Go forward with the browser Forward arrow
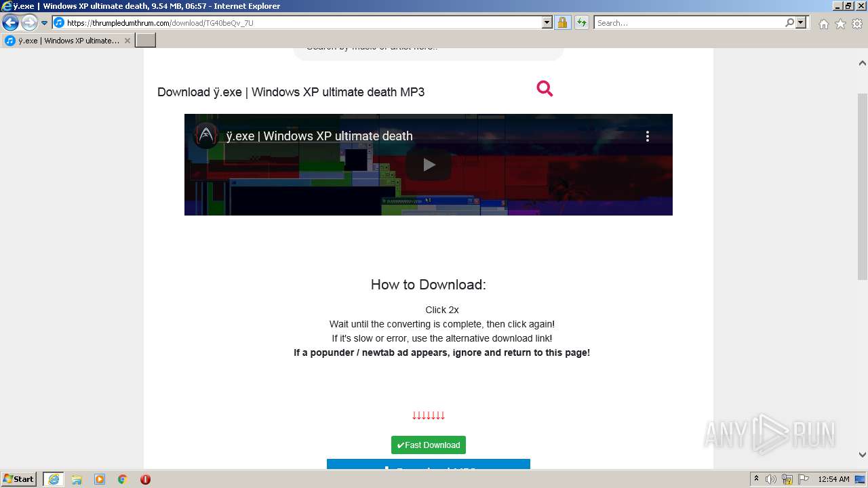This screenshot has height=488, width=868. (x=28, y=23)
